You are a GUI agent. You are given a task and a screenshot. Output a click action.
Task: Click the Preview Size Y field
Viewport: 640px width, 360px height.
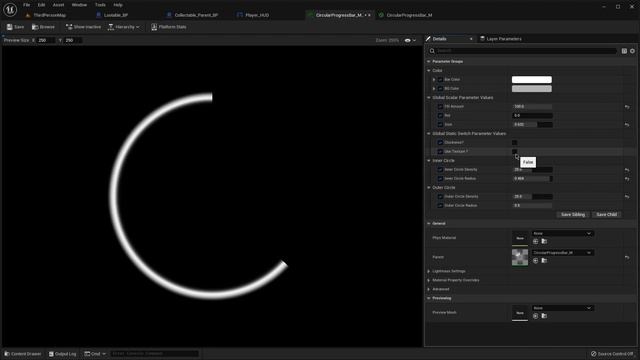tap(72, 40)
